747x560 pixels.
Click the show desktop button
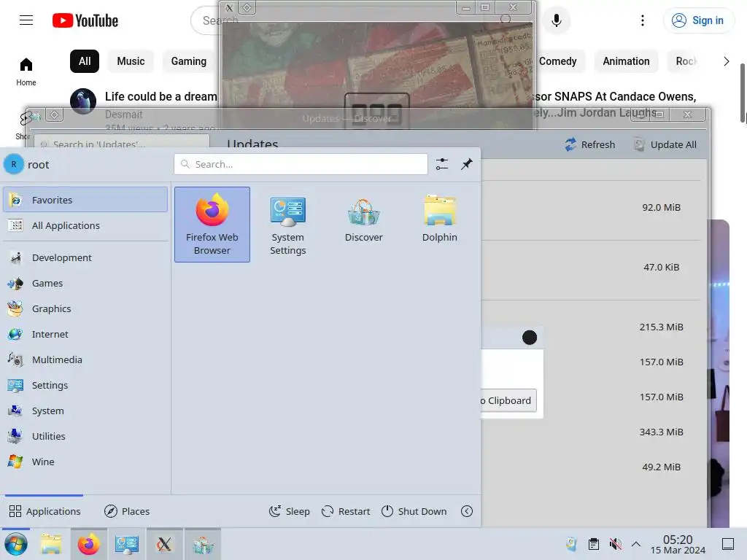[728, 544]
